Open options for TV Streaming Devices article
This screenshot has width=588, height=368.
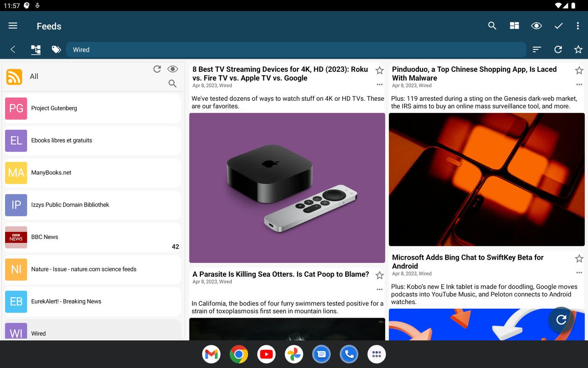point(380,84)
